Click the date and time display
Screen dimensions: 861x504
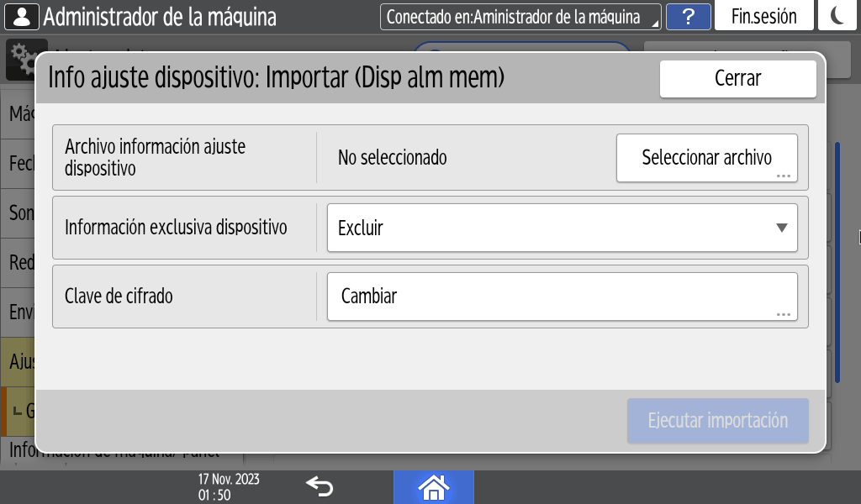click(x=229, y=486)
